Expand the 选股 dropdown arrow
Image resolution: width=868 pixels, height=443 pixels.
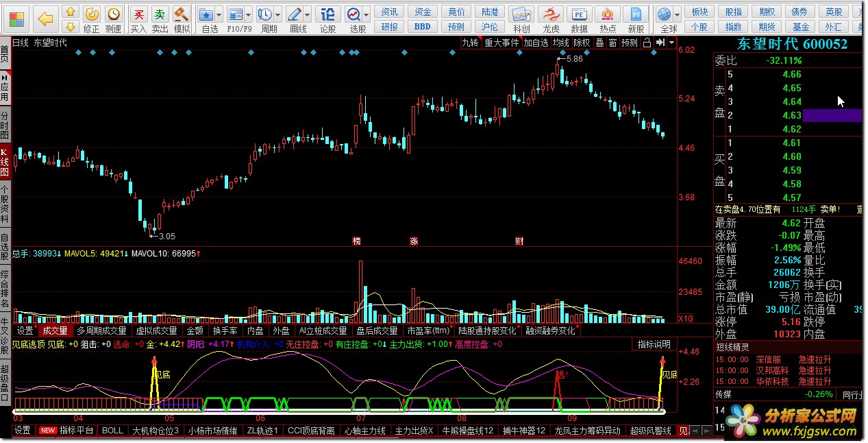pos(367,14)
